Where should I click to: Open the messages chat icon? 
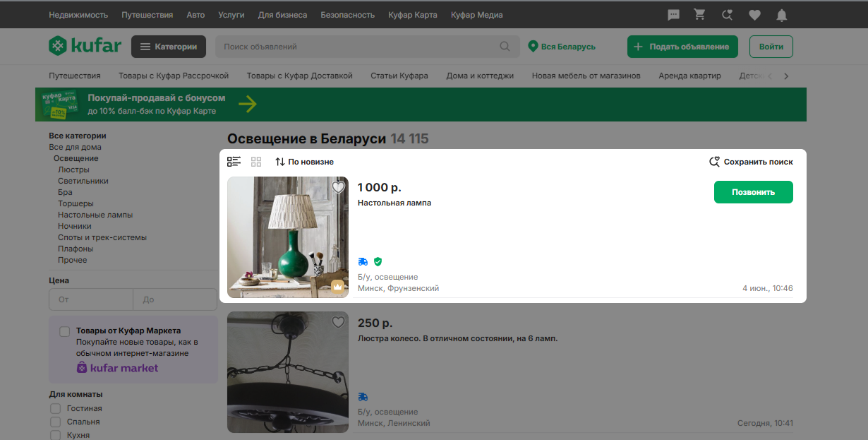pyautogui.click(x=673, y=15)
